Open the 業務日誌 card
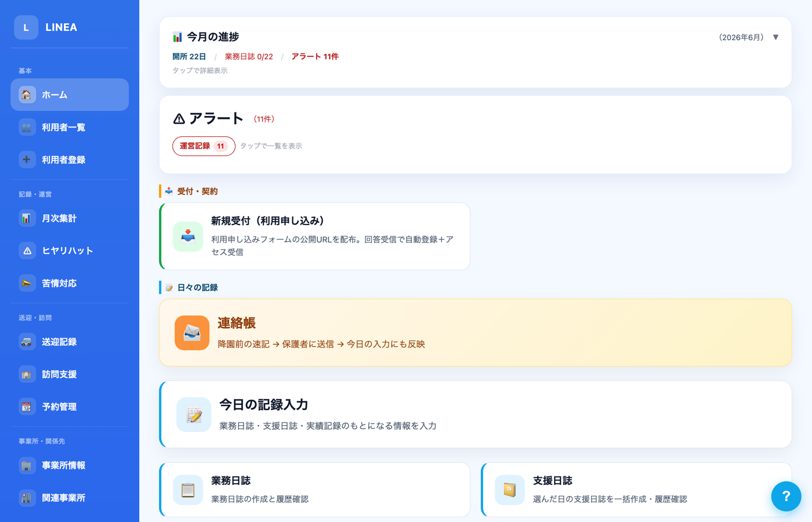The image size is (812, 522). tap(314, 490)
